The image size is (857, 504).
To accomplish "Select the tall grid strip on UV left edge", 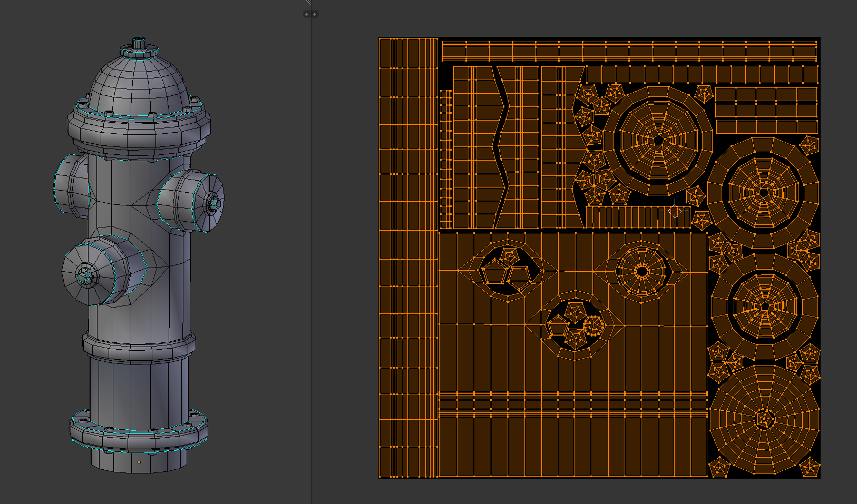I will click(408, 258).
